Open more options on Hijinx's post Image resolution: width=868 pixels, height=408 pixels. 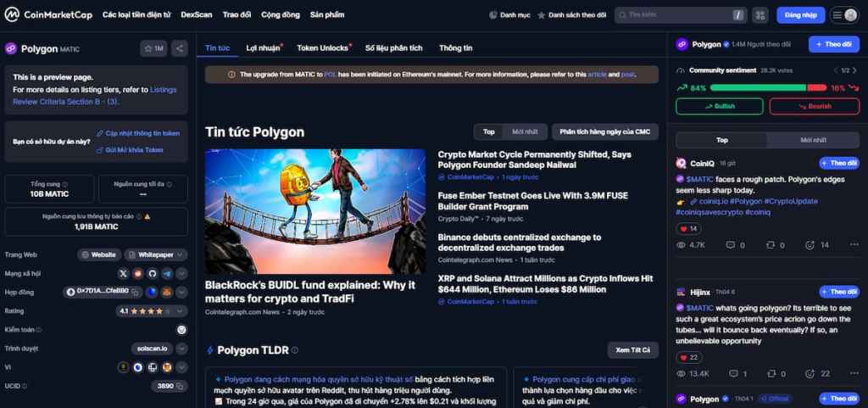854,374
